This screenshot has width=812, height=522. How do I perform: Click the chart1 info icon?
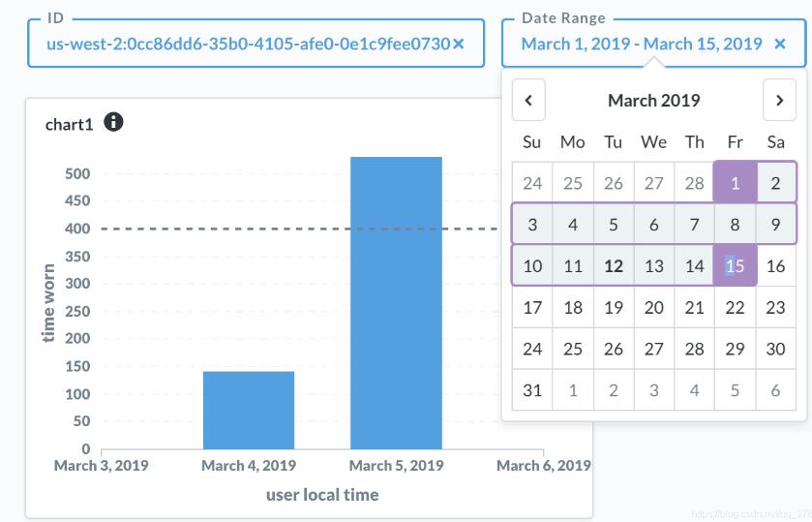113,122
